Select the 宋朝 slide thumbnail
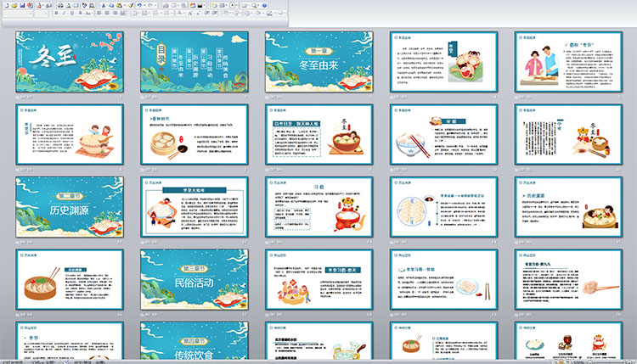Viewport: 637px width, 364px height. (x=443, y=134)
